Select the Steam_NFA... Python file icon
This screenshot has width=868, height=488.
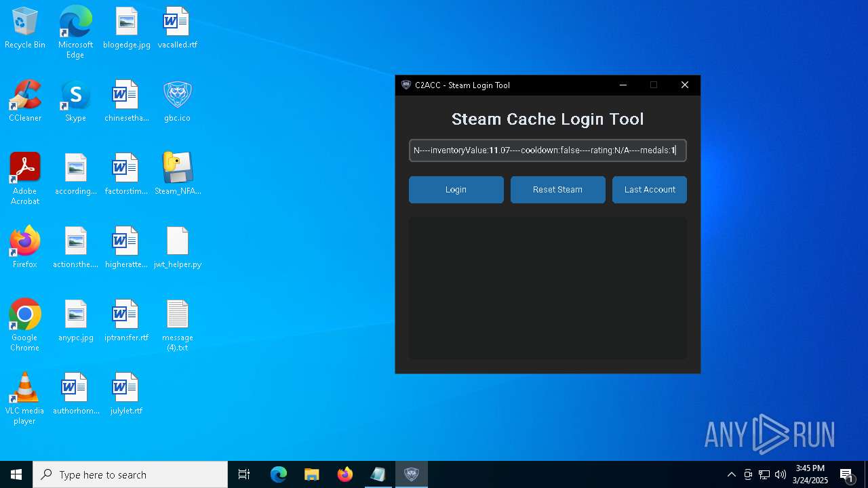pos(177,175)
